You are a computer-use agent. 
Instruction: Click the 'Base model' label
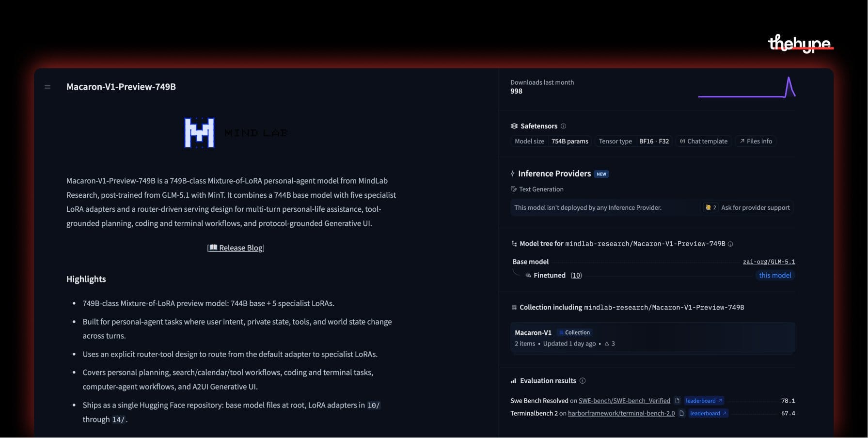(531, 262)
